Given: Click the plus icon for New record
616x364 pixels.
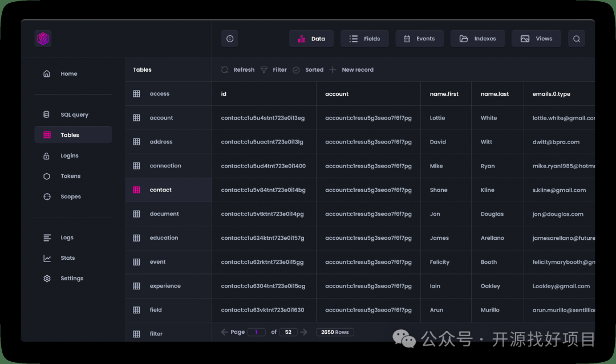Looking at the screenshot, I should 333,69.
